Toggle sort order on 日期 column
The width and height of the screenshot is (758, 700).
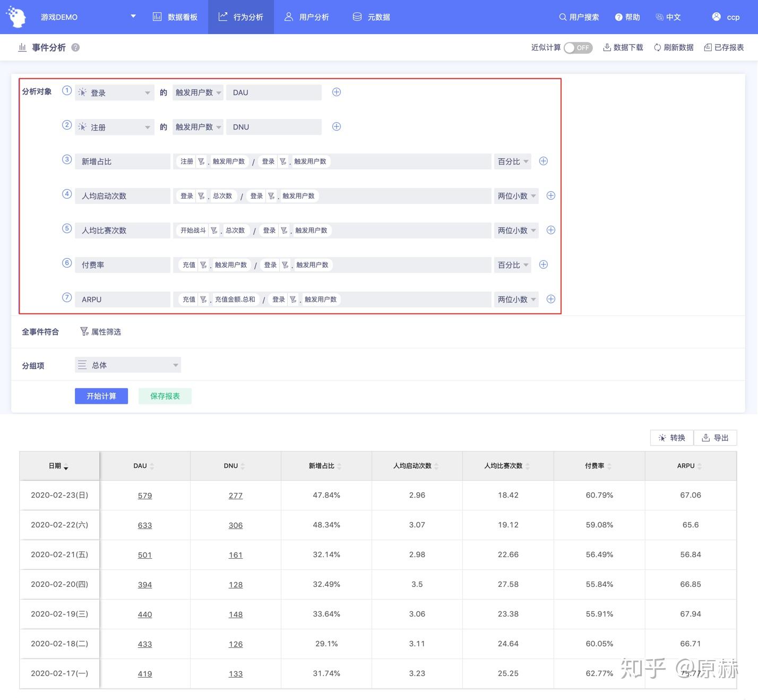(x=58, y=466)
